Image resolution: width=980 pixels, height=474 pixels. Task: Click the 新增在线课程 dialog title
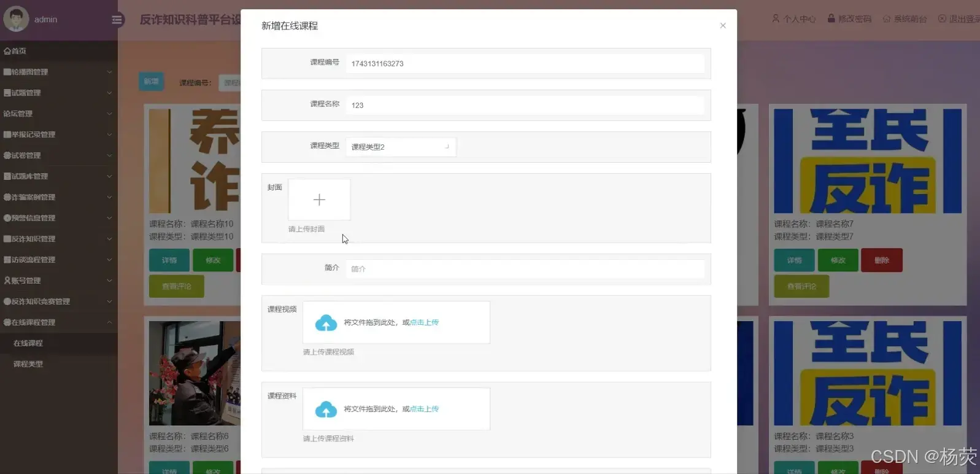coord(290,26)
